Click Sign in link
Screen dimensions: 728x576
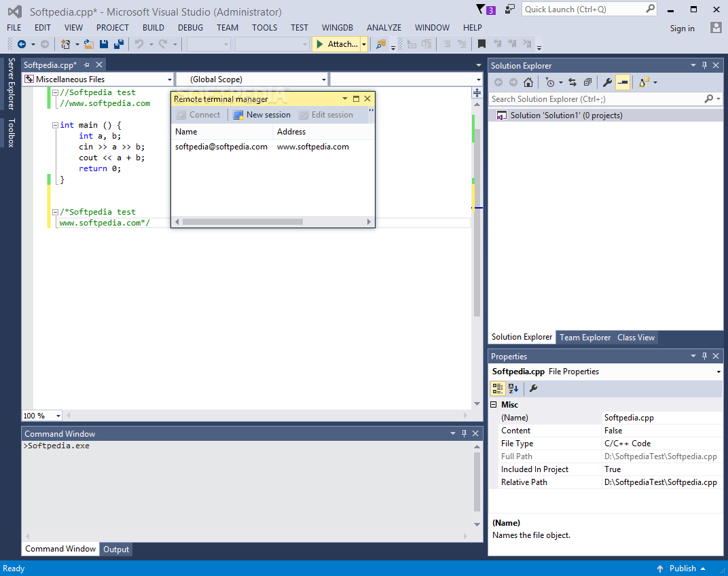[x=682, y=29]
